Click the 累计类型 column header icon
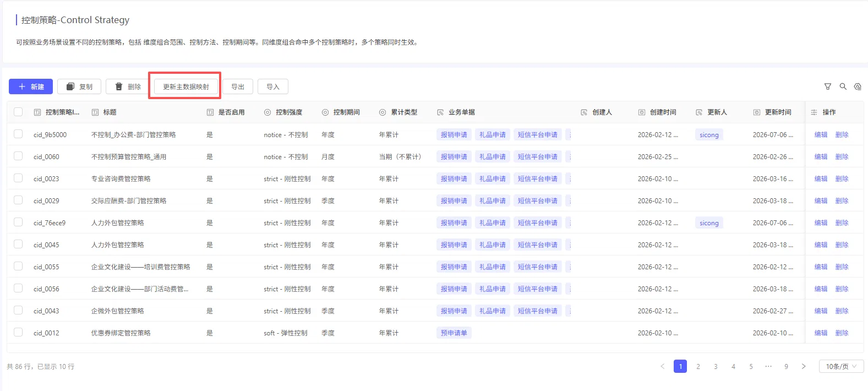868x391 pixels. point(383,112)
